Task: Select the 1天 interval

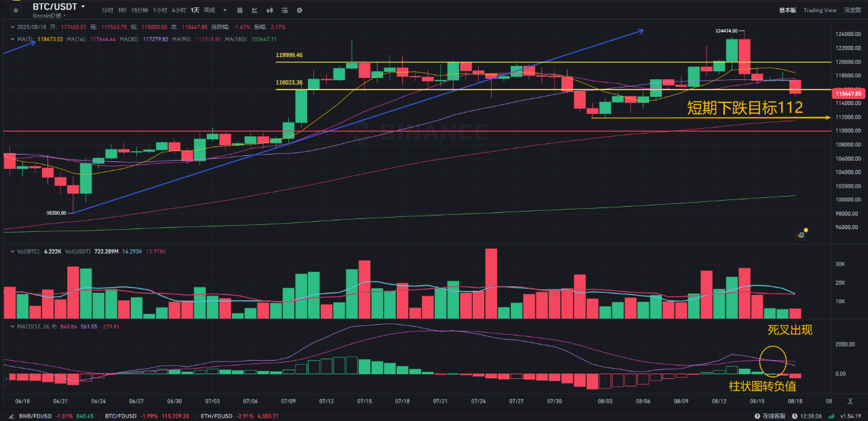Action: coord(195,10)
